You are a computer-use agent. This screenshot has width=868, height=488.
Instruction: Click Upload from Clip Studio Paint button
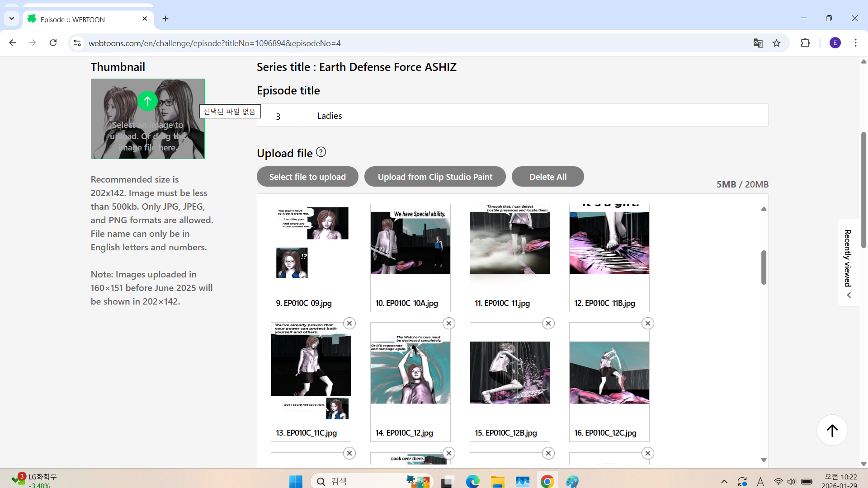(435, 177)
